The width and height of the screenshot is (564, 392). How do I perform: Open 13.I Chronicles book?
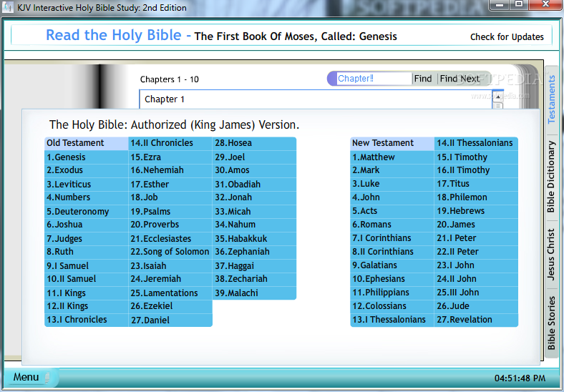click(87, 320)
